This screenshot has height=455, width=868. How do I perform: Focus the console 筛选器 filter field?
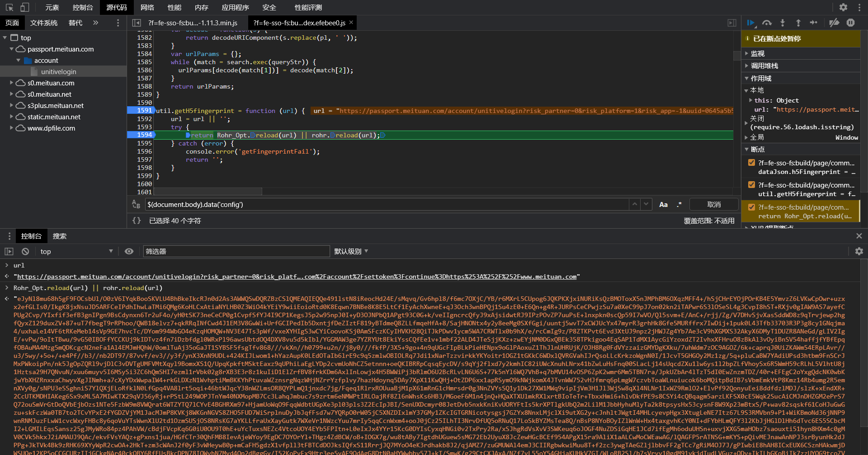click(x=236, y=251)
